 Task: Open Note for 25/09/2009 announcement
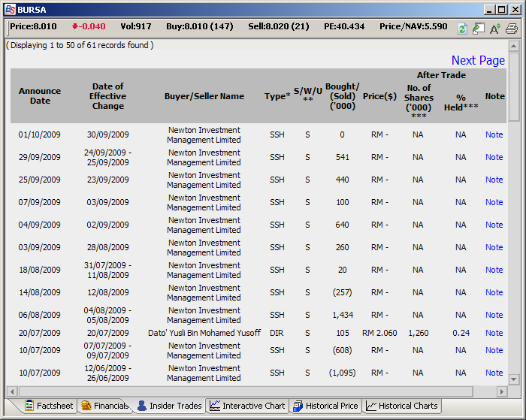coord(494,180)
